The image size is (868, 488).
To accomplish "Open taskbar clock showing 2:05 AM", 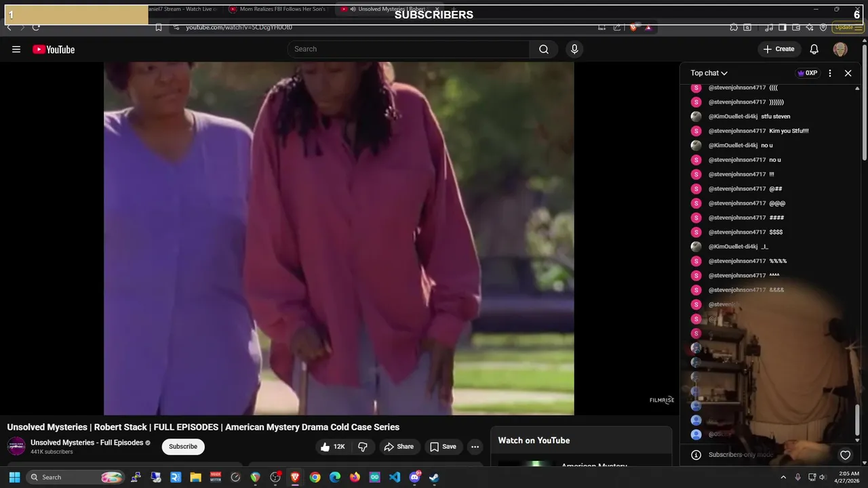I will pyautogui.click(x=848, y=477).
